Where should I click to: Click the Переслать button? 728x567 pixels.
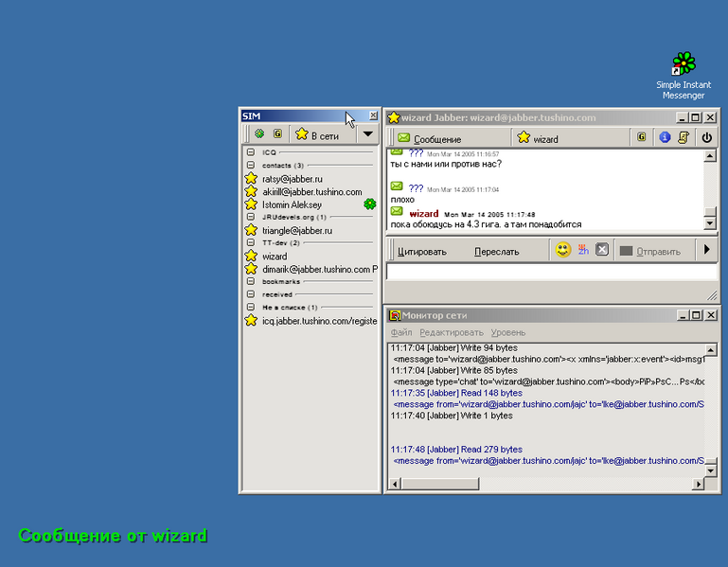(x=496, y=252)
